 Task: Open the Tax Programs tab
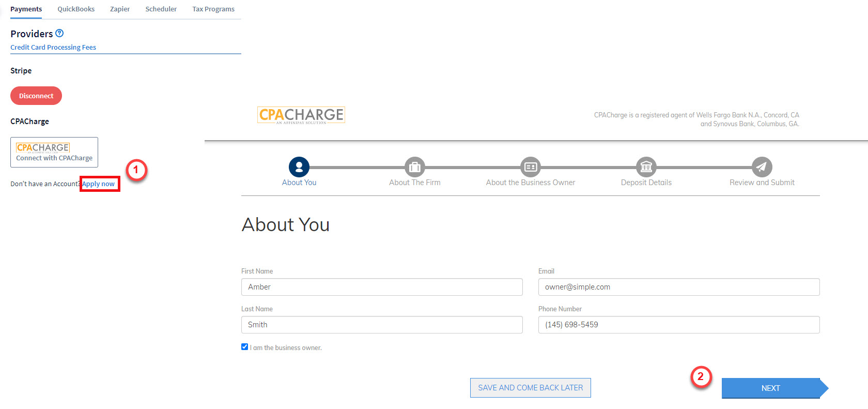coord(213,9)
